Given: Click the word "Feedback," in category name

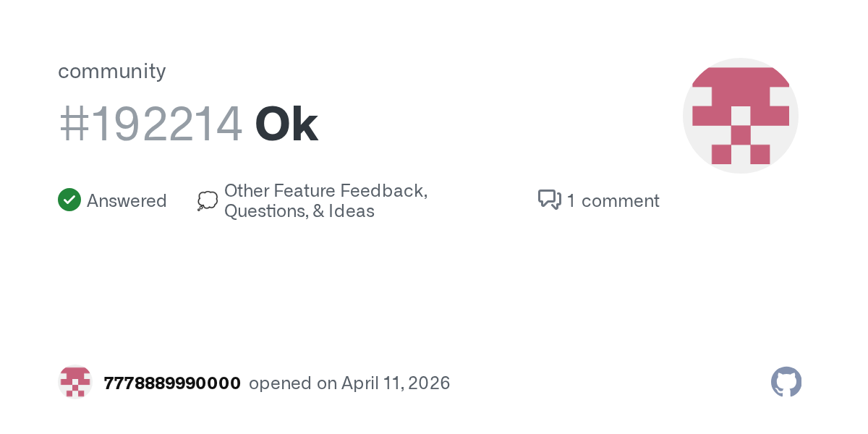Looking at the screenshot, I should (384, 191).
